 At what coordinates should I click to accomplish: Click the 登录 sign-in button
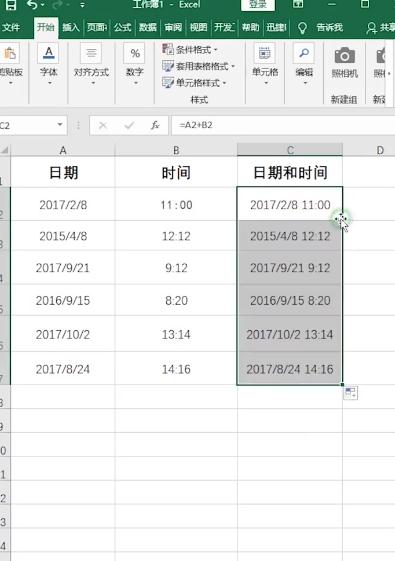(258, 5)
